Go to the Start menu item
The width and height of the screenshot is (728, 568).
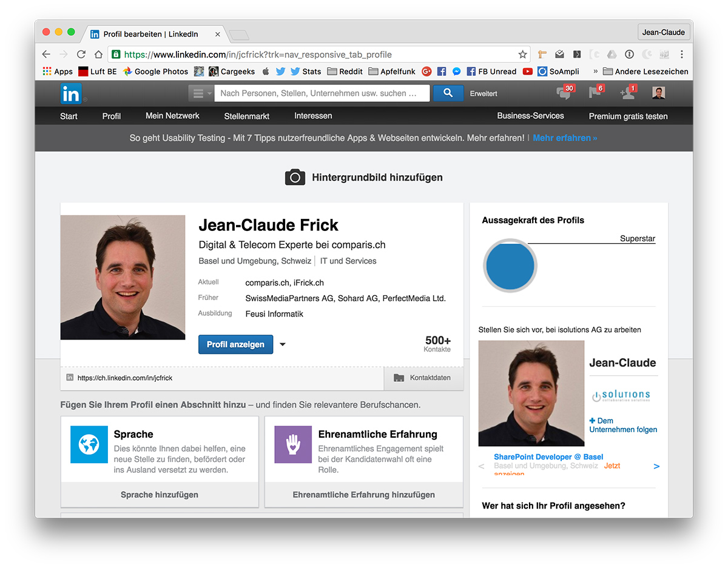[69, 116]
